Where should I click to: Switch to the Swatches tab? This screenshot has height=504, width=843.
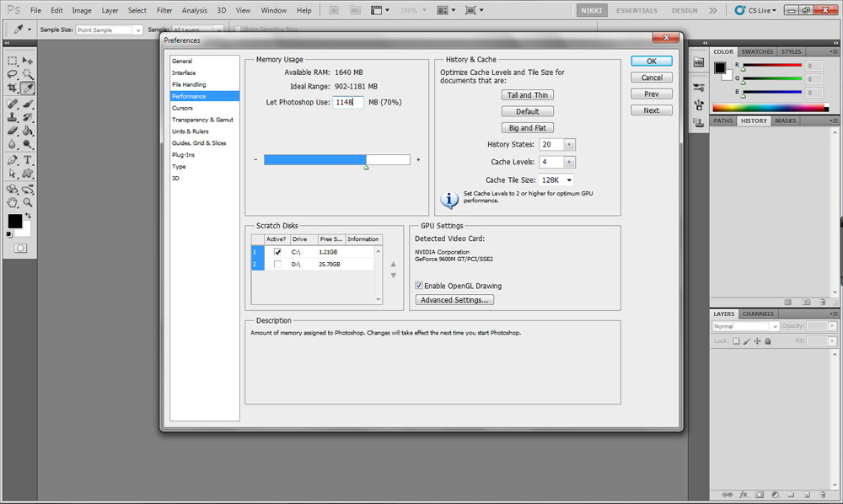(757, 51)
